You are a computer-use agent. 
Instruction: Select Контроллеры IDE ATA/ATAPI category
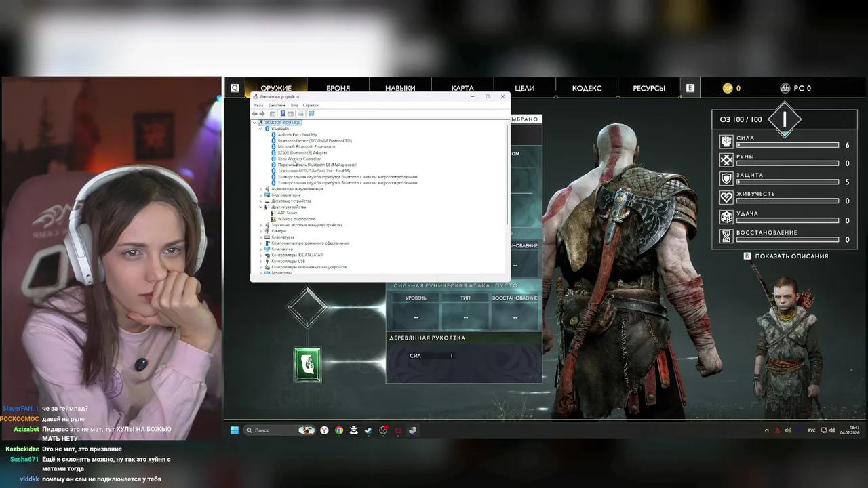(297, 256)
